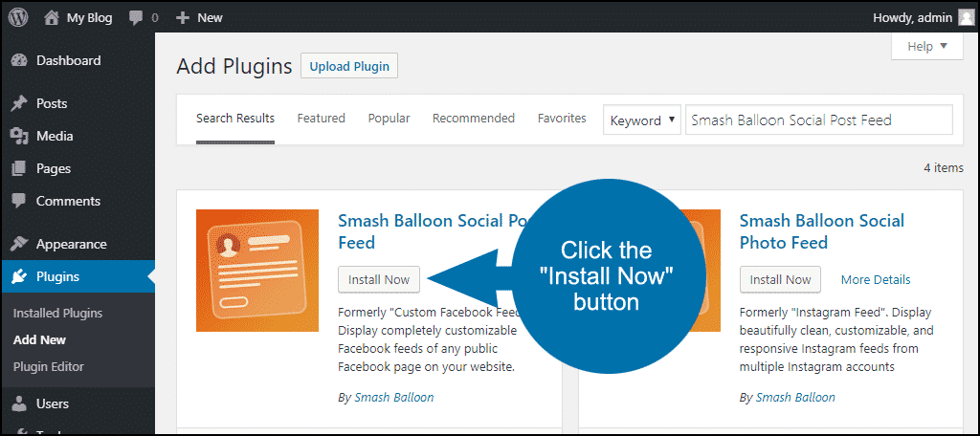Switch to the Popular tab
Screen dimensions: 980x436
pos(389,118)
